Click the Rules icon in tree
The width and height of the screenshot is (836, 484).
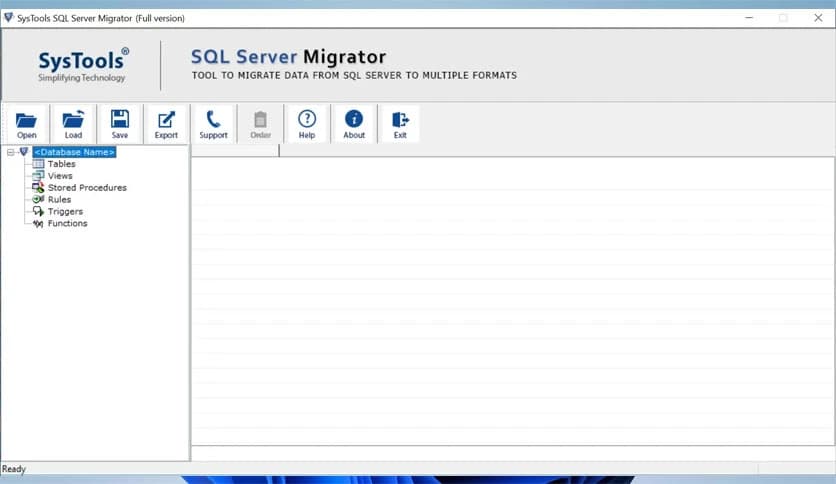pos(38,199)
